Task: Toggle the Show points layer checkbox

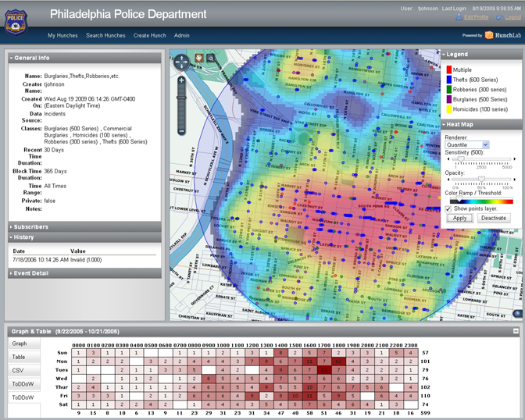Action: click(448, 208)
